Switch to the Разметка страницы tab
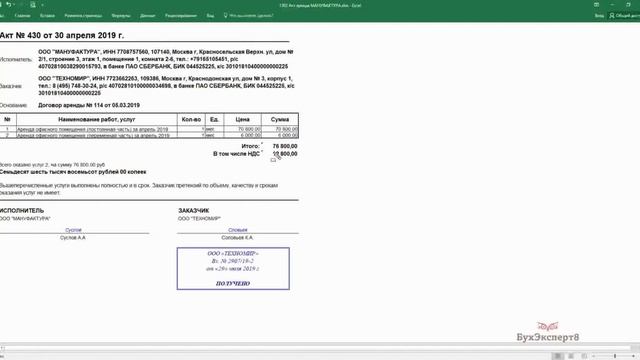This screenshot has width=640, height=360. coord(83,16)
